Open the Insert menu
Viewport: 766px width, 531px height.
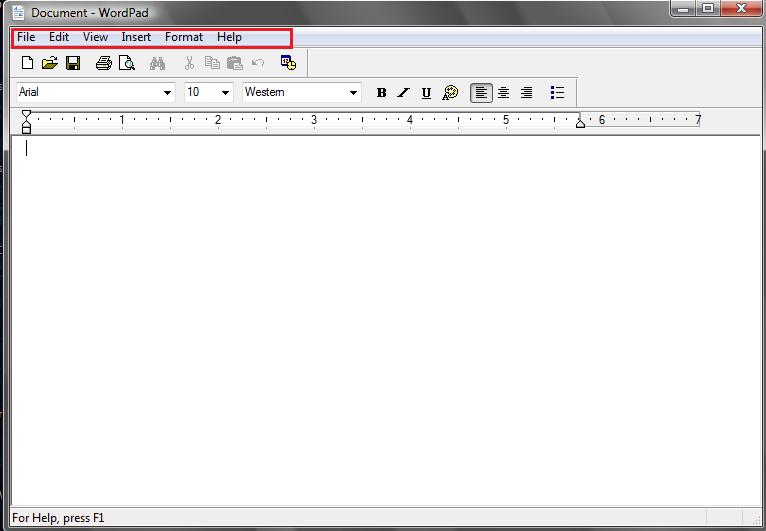click(x=136, y=37)
